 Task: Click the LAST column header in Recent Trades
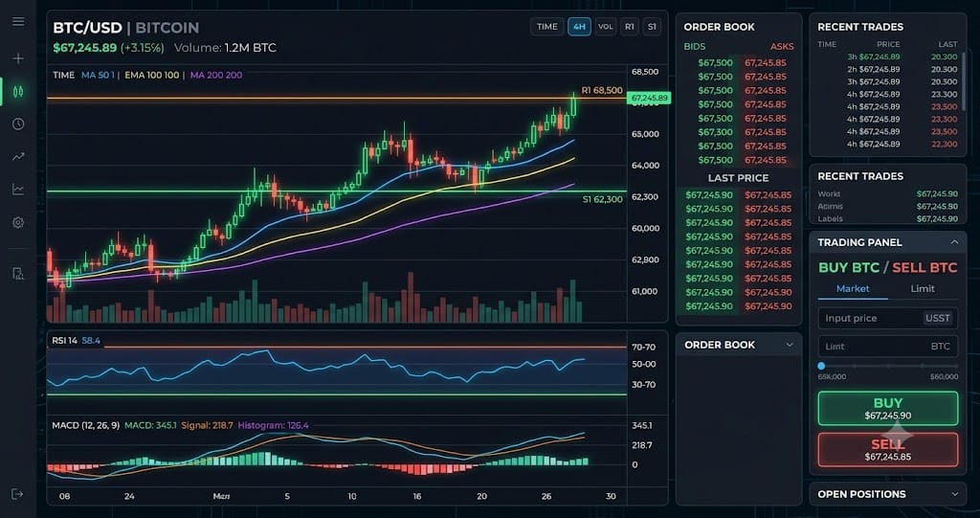point(948,44)
